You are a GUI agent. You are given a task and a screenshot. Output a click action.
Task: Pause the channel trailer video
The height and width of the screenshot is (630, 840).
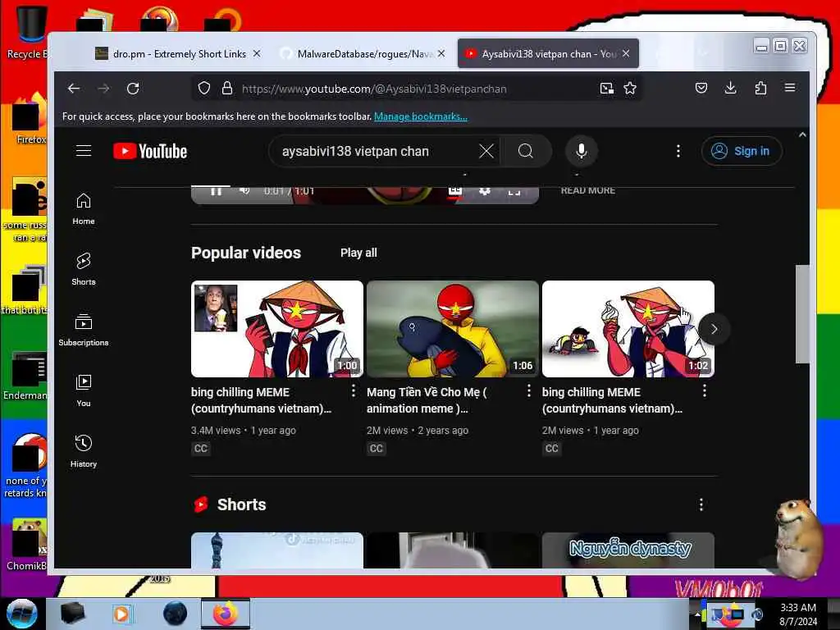click(x=216, y=191)
